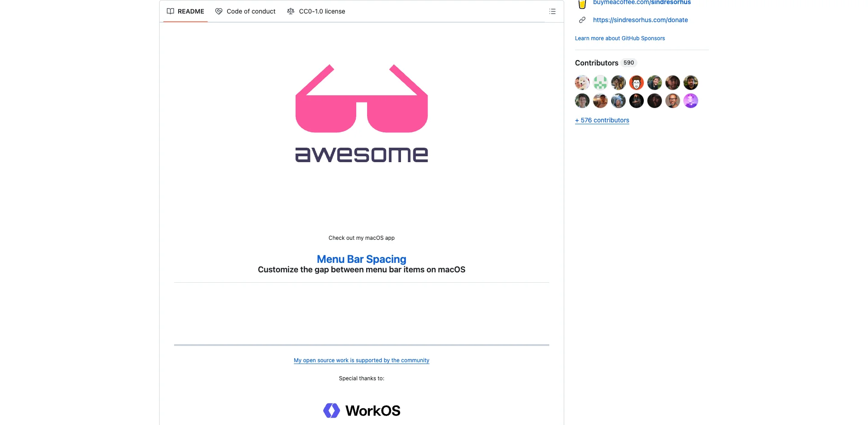Viewport: 868px width, 425px height.
Task: Click the chain link icon beside donate URL
Action: click(582, 20)
